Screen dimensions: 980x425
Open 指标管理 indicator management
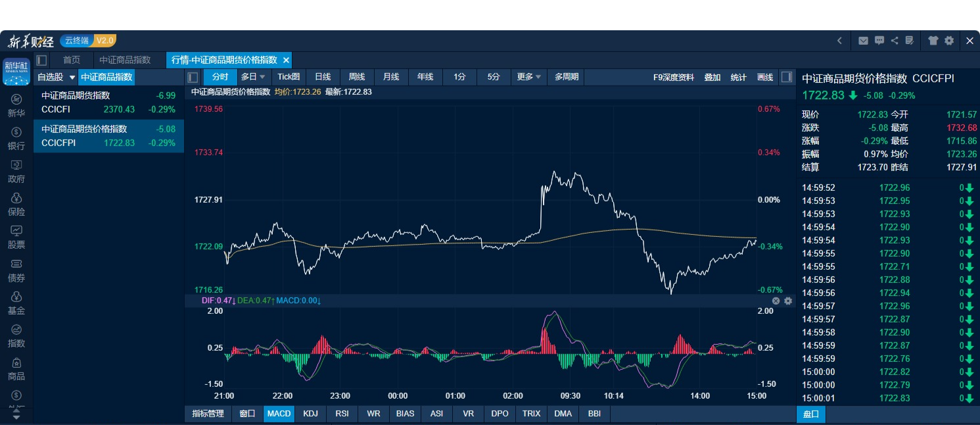(x=208, y=414)
